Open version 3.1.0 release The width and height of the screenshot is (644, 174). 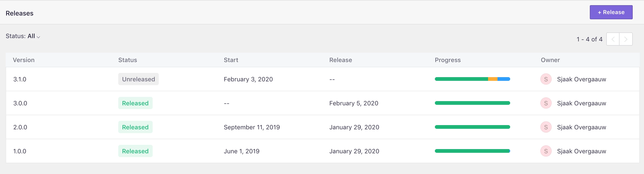pyautogui.click(x=20, y=79)
